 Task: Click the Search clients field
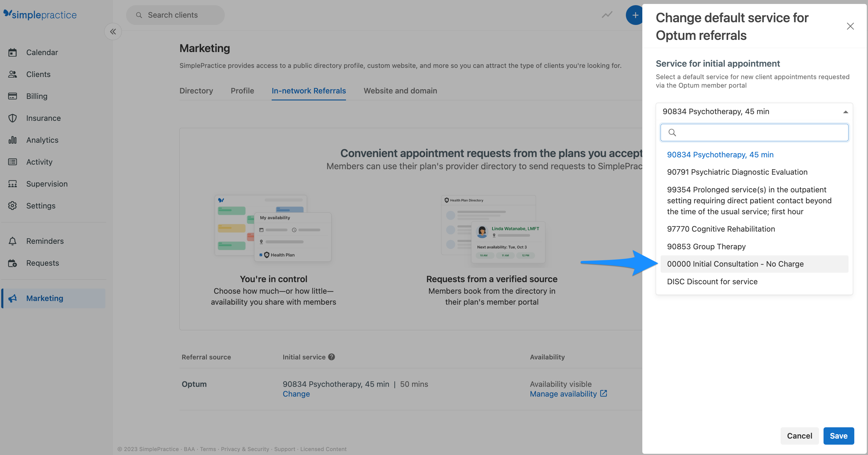[175, 15]
